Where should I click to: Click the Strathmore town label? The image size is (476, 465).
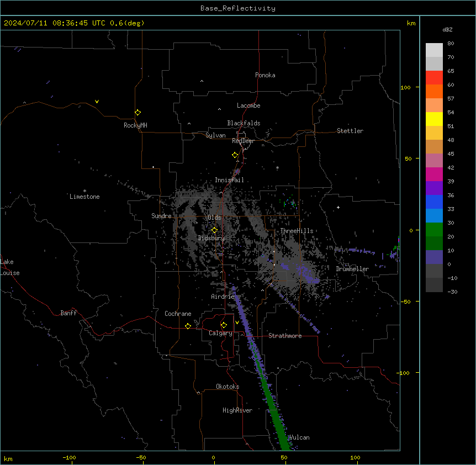point(285,336)
